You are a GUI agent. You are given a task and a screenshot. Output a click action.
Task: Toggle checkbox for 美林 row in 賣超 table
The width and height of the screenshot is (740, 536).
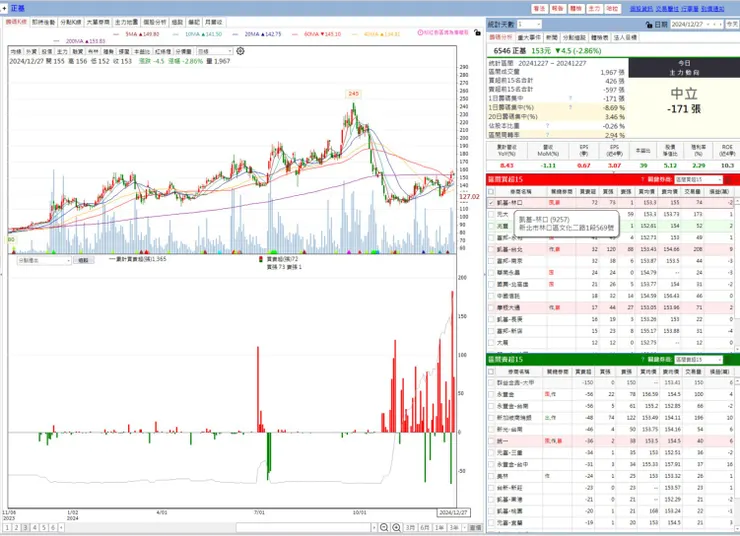tap(491, 476)
